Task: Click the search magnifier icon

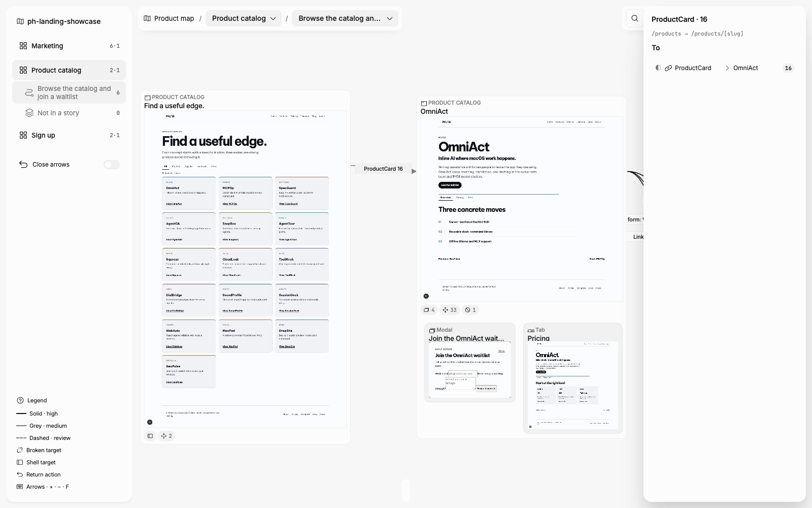Action: [634, 18]
